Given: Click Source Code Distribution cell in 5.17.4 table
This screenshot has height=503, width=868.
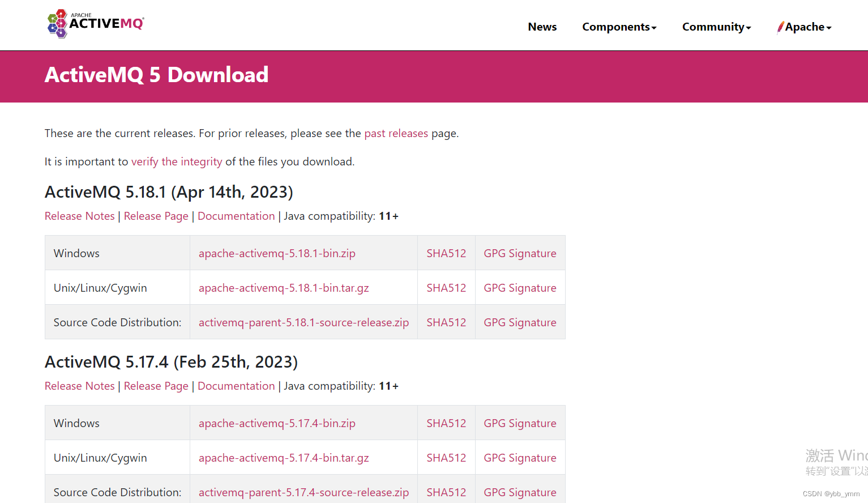Looking at the screenshot, I should 117,489.
